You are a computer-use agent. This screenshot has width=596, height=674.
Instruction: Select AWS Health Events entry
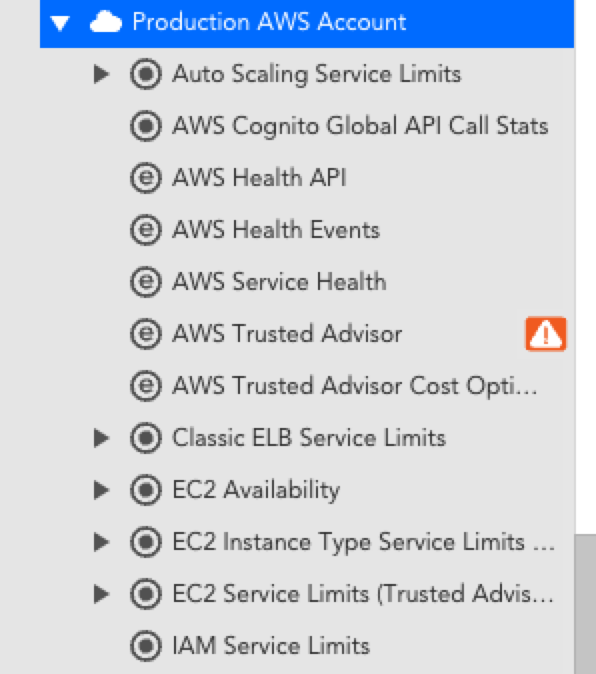click(276, 230)
